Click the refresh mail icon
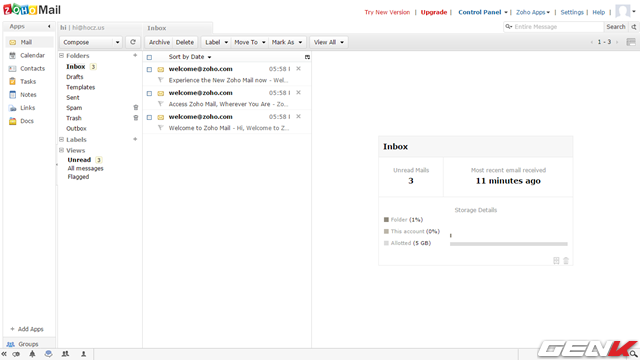 tap(133, 42)
